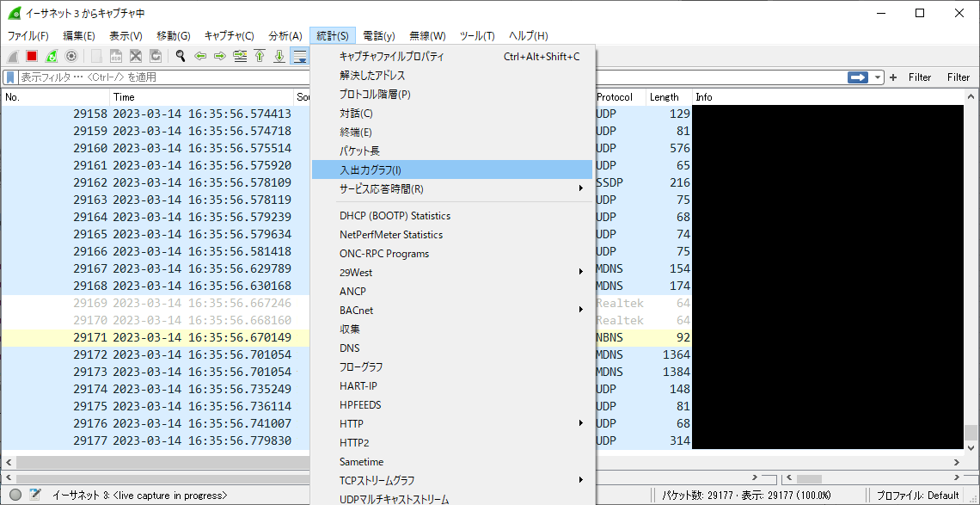The width and height of the screenshot is (980, 505).
Task: Click the first Filter shortcut button
Action: [919, 77]
